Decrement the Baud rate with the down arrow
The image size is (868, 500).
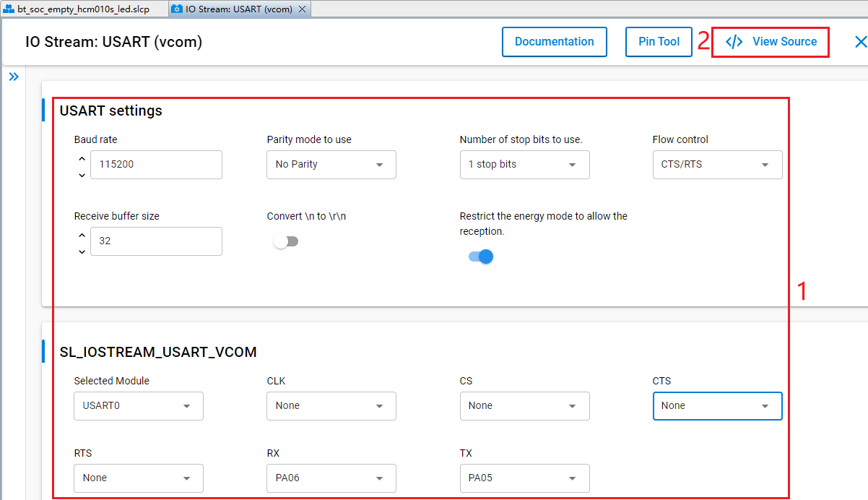(82, 175)
